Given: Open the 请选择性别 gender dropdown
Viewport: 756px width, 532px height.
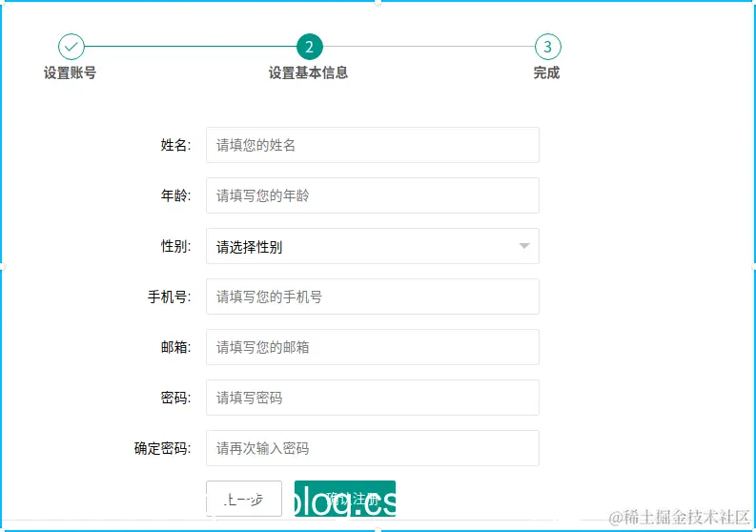Looking at the screenshot, I should 372,246.
